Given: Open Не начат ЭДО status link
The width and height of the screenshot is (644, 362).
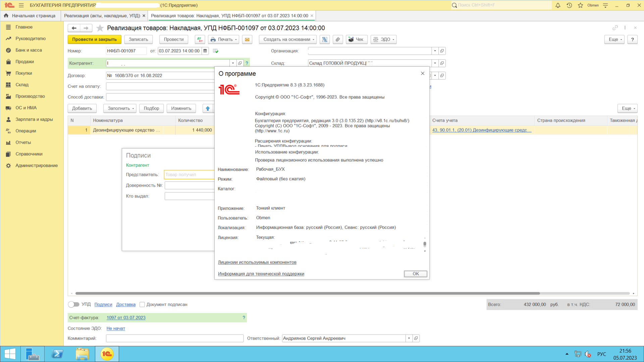Looking at the screenshot, I should [x=116, y=328].
